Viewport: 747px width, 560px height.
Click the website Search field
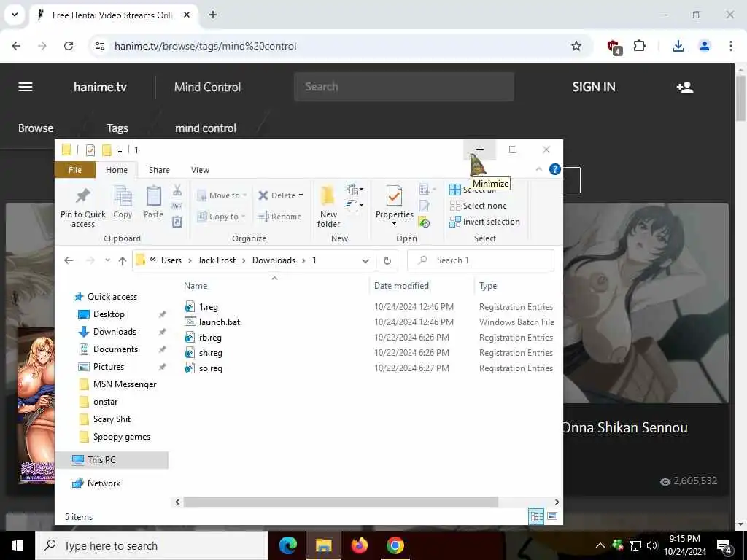pos(404,87)
